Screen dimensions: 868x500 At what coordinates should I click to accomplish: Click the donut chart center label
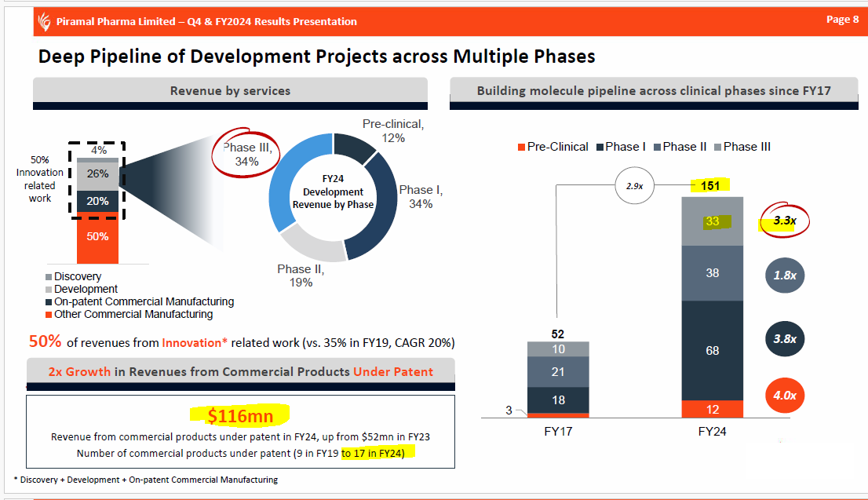334,192
